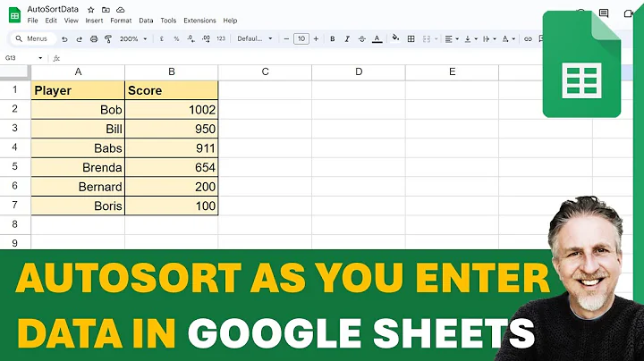644x361 pixels.
Task: Open the Help menu
Action: click(230, 21)
